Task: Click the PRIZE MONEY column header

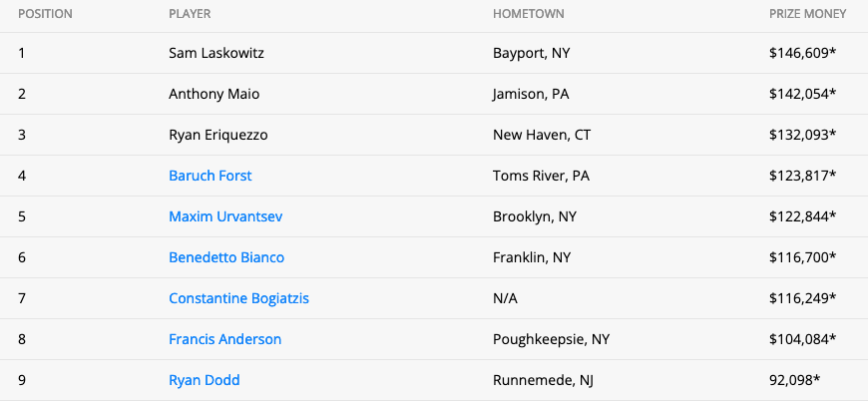Action: point(808,14)
